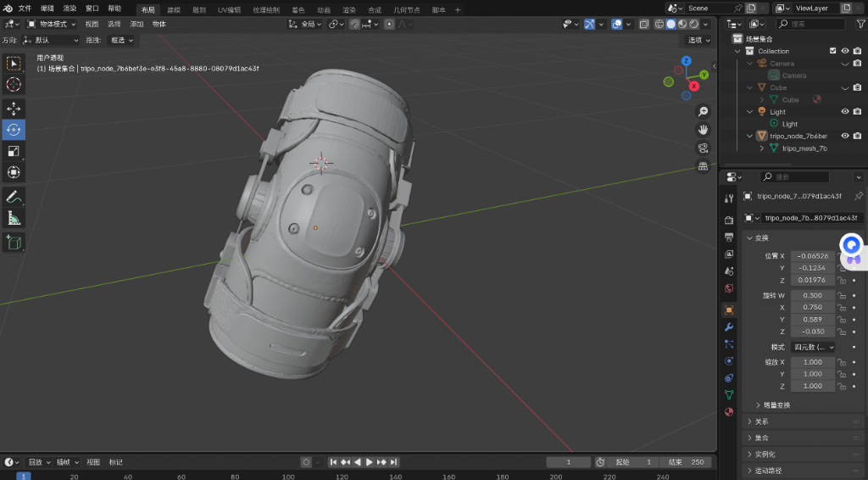Select the Move tool in left toolbar

tap(14, 109)
